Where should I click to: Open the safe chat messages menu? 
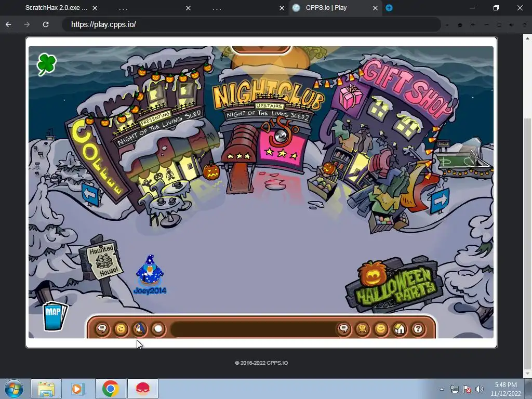pos(102,329)
